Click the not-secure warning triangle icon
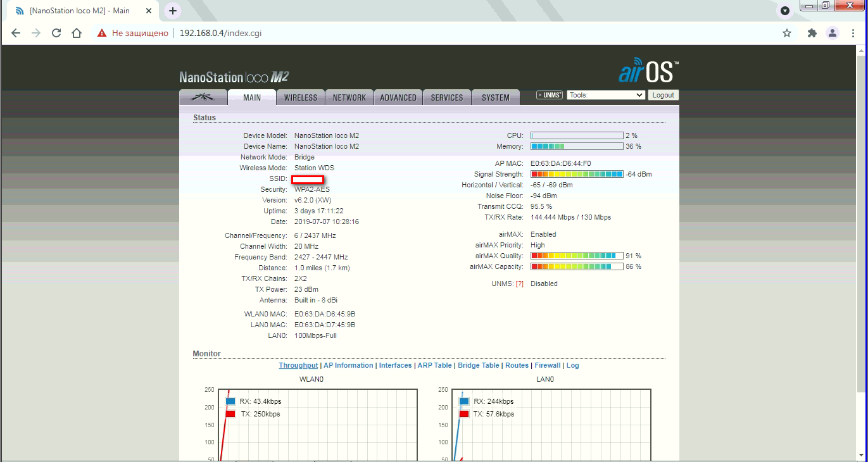 tap(102, 33)
